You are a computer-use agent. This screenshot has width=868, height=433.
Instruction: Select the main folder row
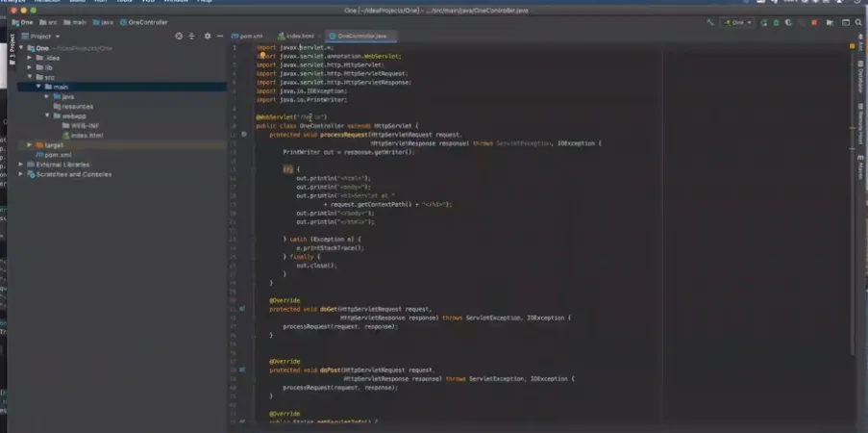122,87
